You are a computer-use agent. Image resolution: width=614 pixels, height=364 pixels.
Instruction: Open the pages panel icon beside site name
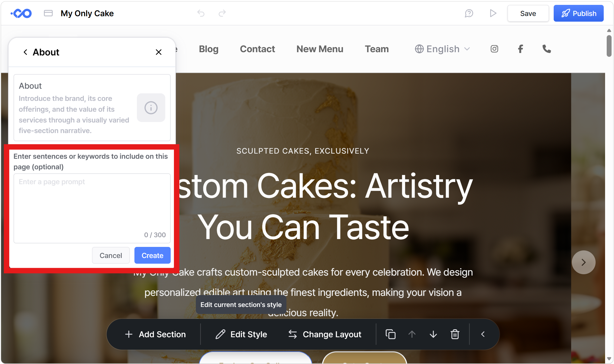tap(48, 13)
